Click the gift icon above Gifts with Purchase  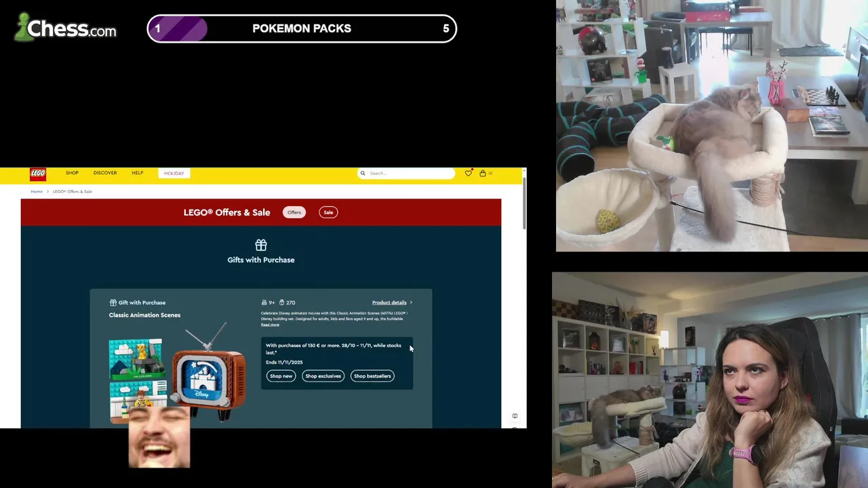pos(261,245)
